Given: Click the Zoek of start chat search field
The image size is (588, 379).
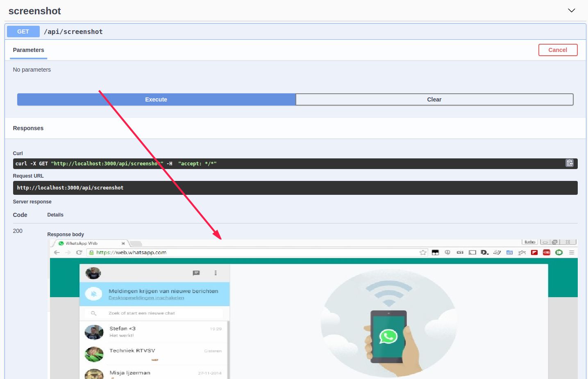Looking at the screenshot, I should (154, 313).
